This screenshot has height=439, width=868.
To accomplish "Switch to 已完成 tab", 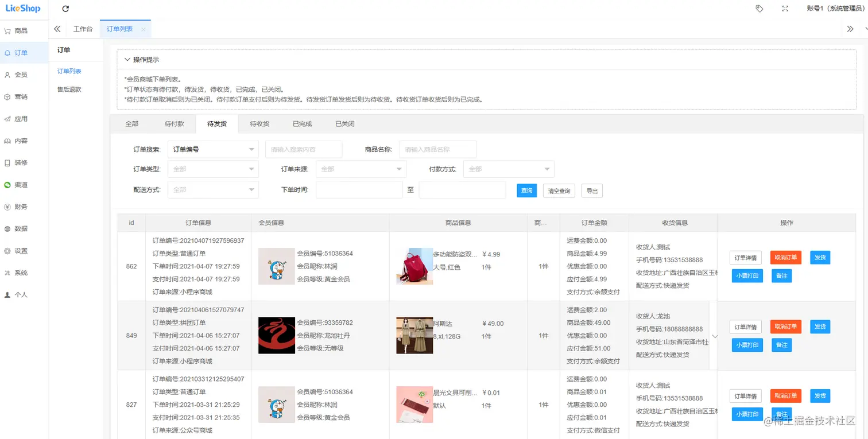I will pyautogui.click(x=302, y=124).
